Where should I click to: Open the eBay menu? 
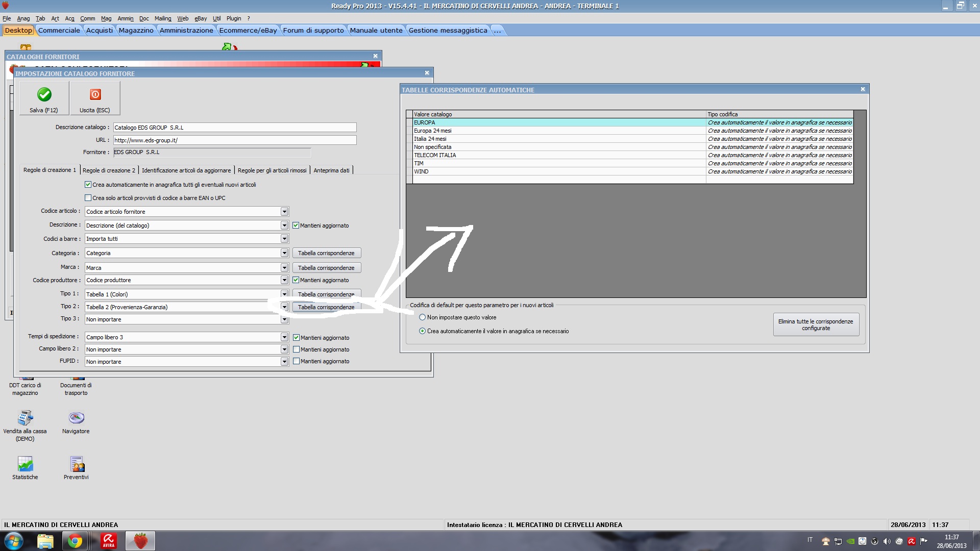[201, 18]
